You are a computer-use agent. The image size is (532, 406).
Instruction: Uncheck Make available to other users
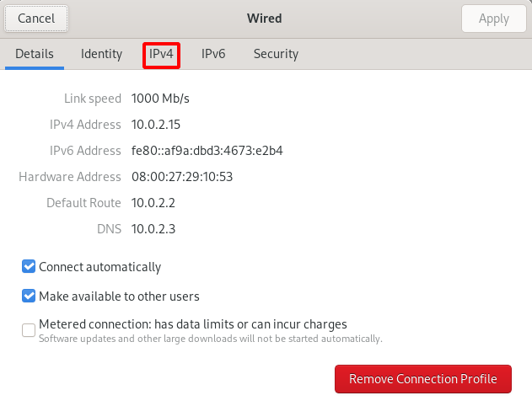[29, 296]
